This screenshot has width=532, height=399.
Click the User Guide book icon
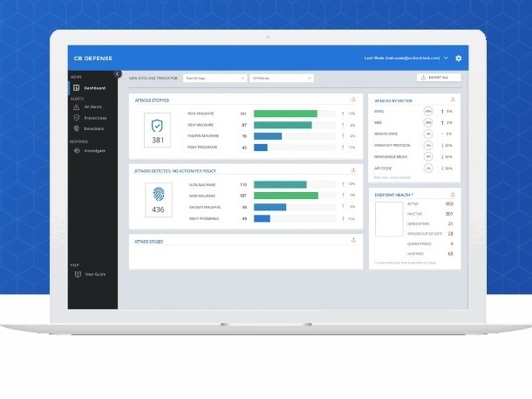78,274
